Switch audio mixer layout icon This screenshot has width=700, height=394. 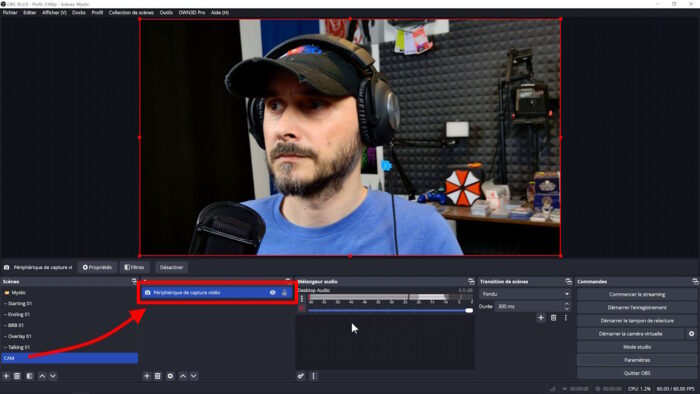(x=313, y=376)
